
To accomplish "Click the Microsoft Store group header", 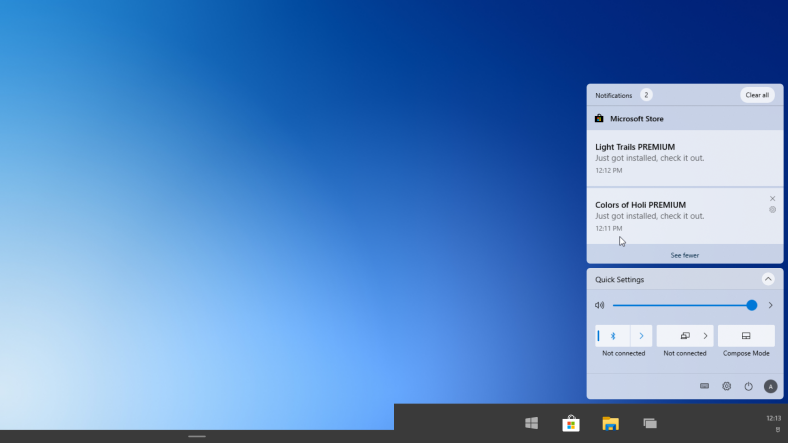I will pyautogui.click(x=684, y=119).
